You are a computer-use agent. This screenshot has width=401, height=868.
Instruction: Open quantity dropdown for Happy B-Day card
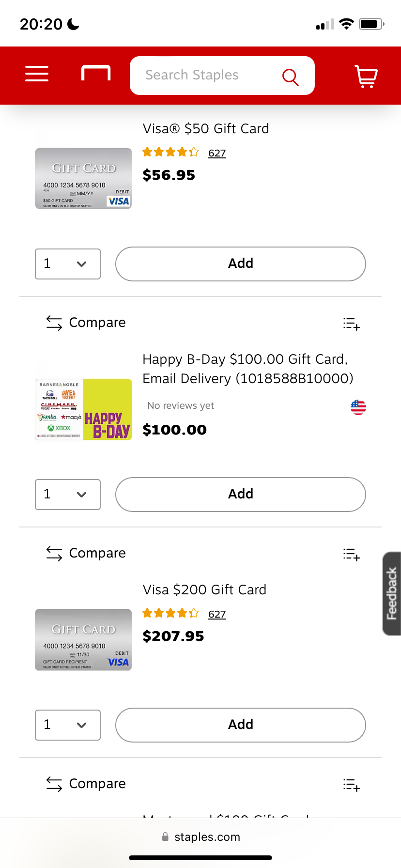pyautogui.click(x=68, y=495)
